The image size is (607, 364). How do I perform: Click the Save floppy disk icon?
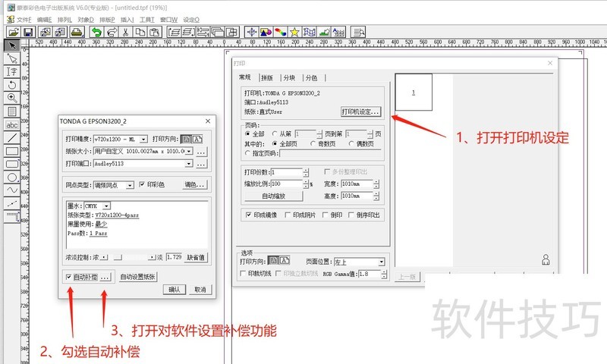28,32
